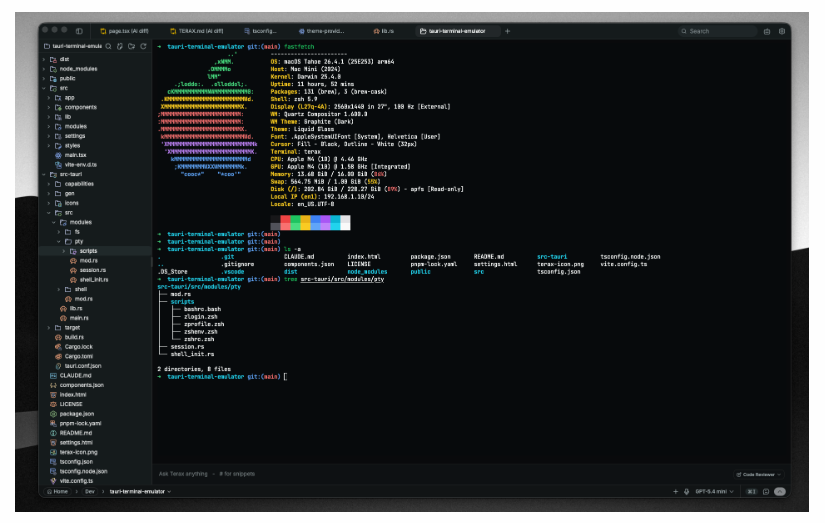Open session.rs file
This screenshot has width=825, height=523.
tap(88, 270)
